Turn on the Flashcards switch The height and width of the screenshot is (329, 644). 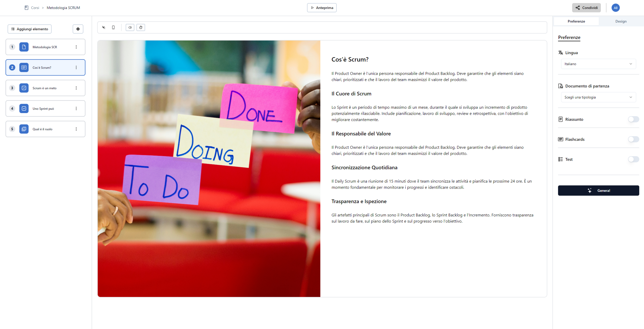pos(633,139)
